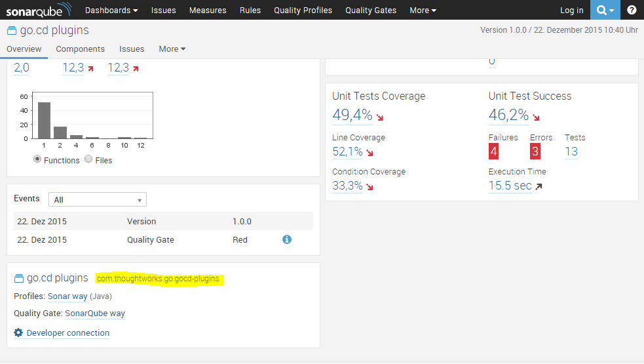Open the 46,2% Unit Test Success value
Image resolution: width=644 pixels, height=364 pixels.
pyautogui.click(x=508, y=115)
